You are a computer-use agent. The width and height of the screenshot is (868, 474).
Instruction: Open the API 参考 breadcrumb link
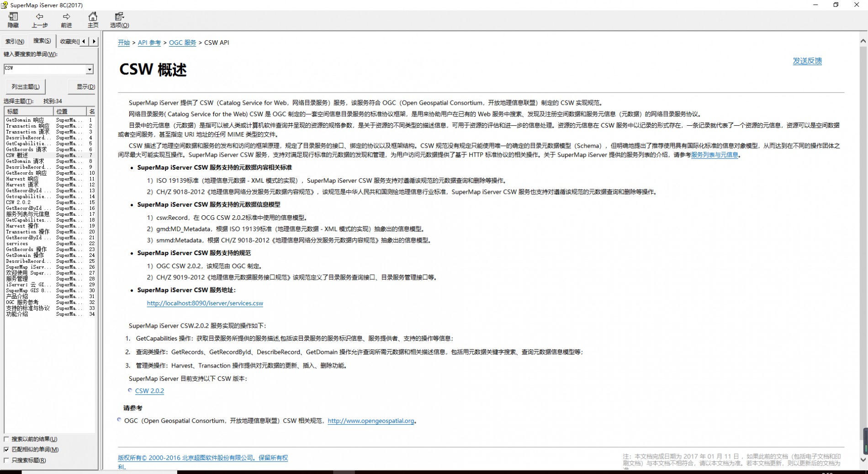point(149,43)
